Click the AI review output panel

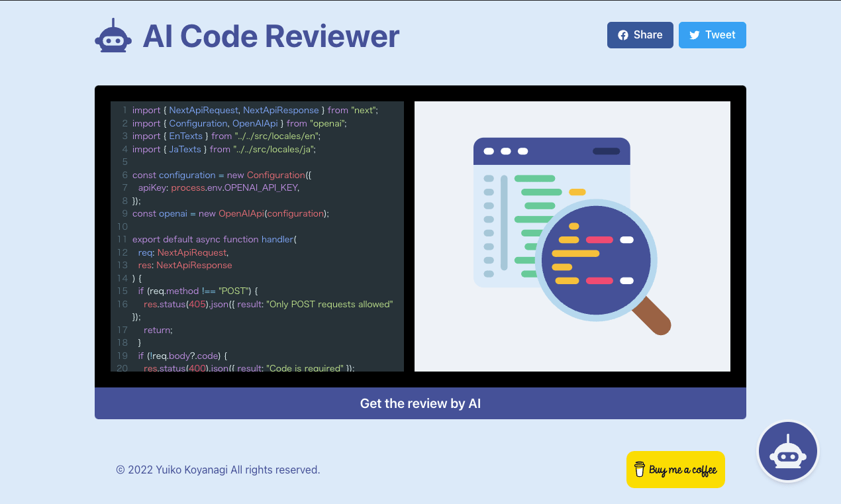pyautogui.click(x=571, y=236)
